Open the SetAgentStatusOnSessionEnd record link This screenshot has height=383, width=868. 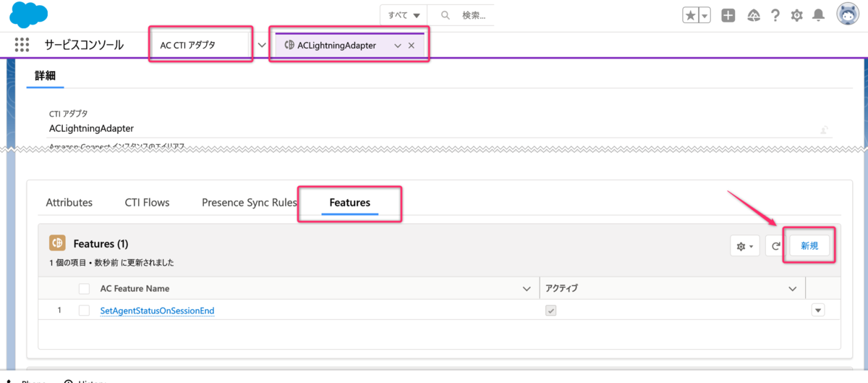pyautogui.click(x=157, y=311)
